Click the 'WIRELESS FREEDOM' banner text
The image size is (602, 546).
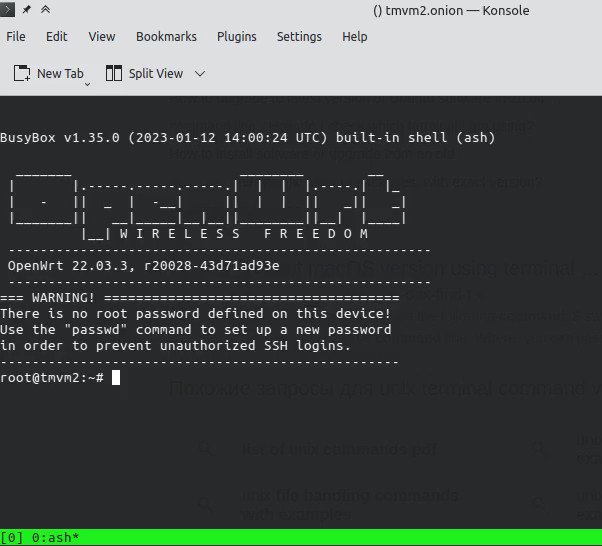244,234
